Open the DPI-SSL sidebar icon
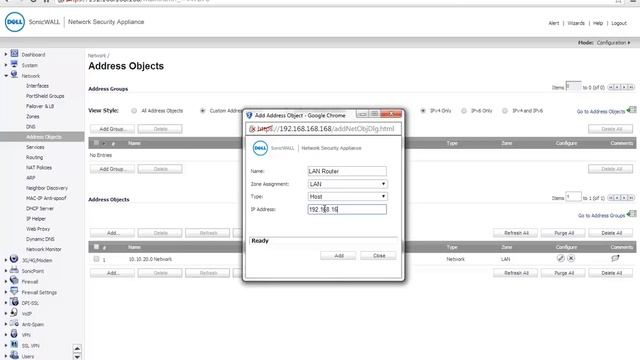Viewport: 640px width, 360px height. coord(14,302)
